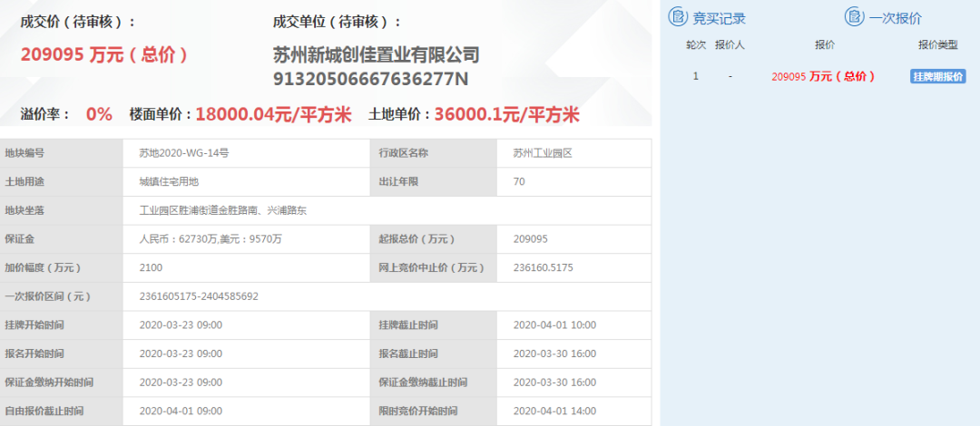Click the 保证金 label cell
Image resolution: width=980 pixels, height=426 pixels.
62,239
